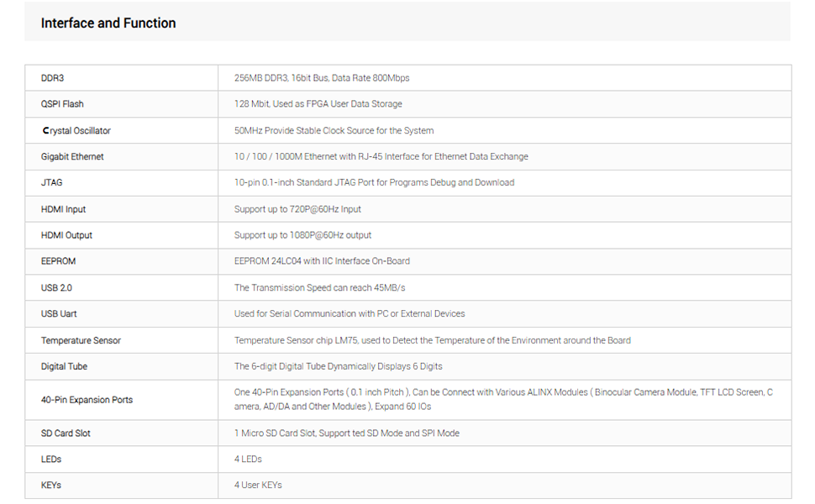The height and width of the screenshot is (504, 815).
Task: Select the SD Card Slot label
Action: point(66,433)
